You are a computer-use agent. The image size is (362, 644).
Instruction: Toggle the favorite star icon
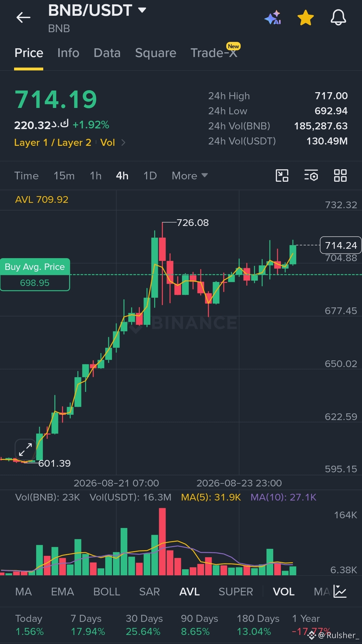(x=306, y=17)
